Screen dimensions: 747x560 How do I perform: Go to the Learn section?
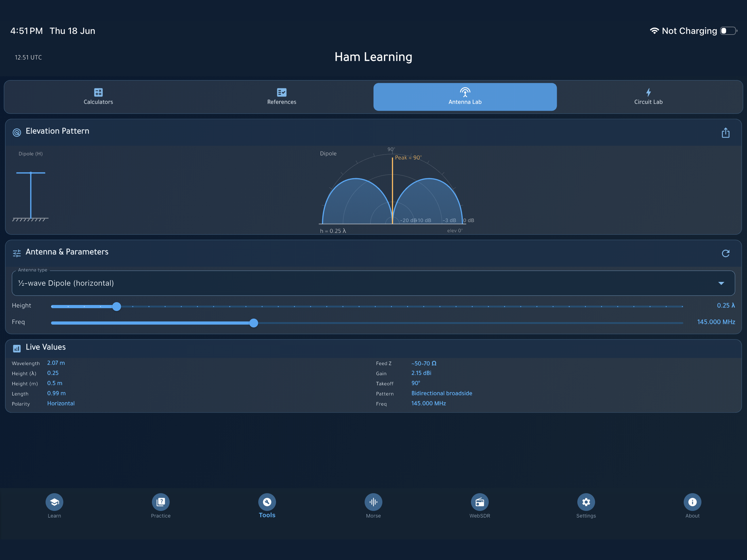pos(54,506)
